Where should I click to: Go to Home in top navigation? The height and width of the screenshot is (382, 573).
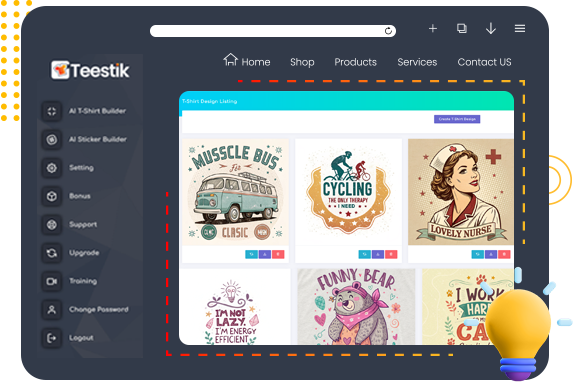[x=256, y=62]
